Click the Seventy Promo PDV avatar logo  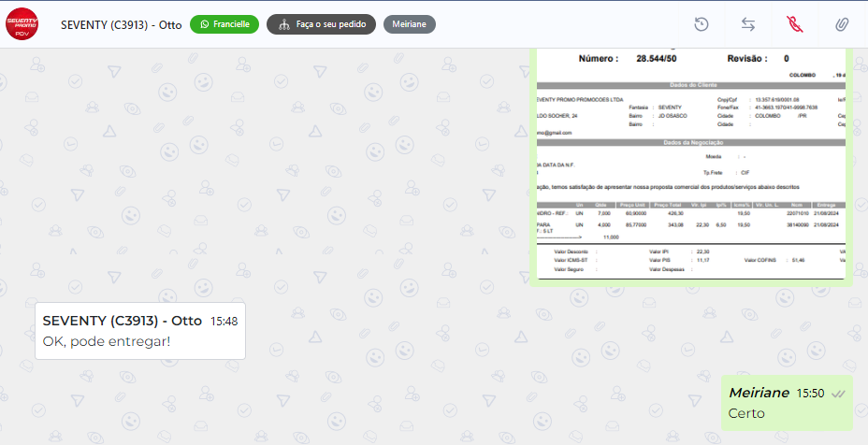22,24
